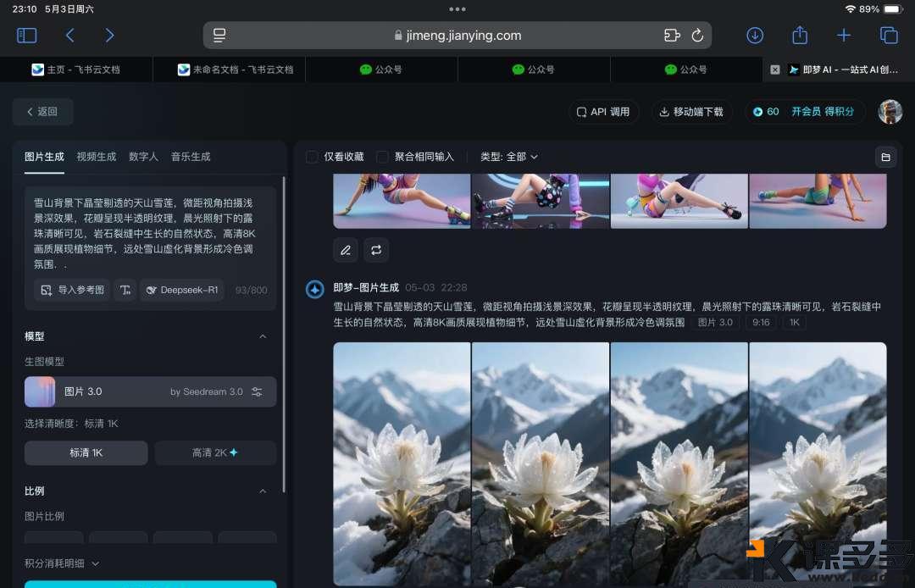Click the 93/800 character counter
Viewport: 915px width, 588px height.
click(251, 291)
